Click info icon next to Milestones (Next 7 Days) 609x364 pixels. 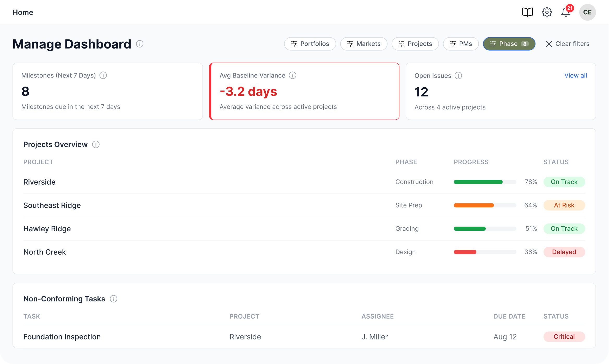coord(103,75)
